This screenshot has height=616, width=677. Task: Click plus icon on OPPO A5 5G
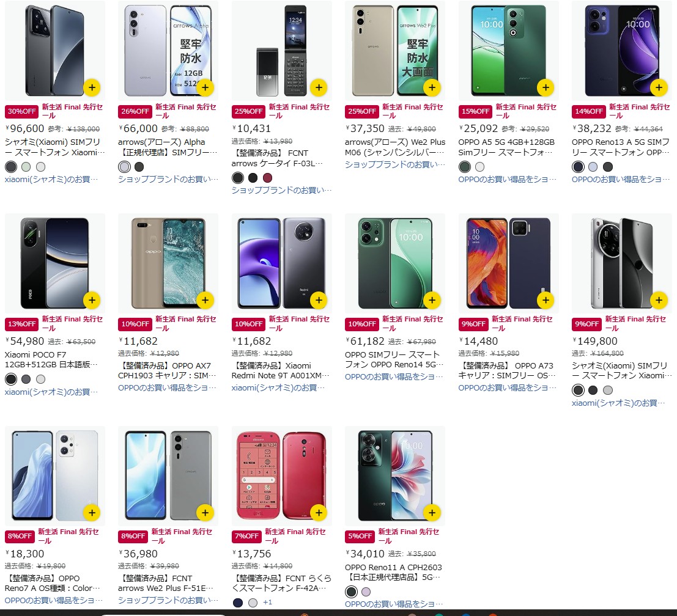[546, 87]
